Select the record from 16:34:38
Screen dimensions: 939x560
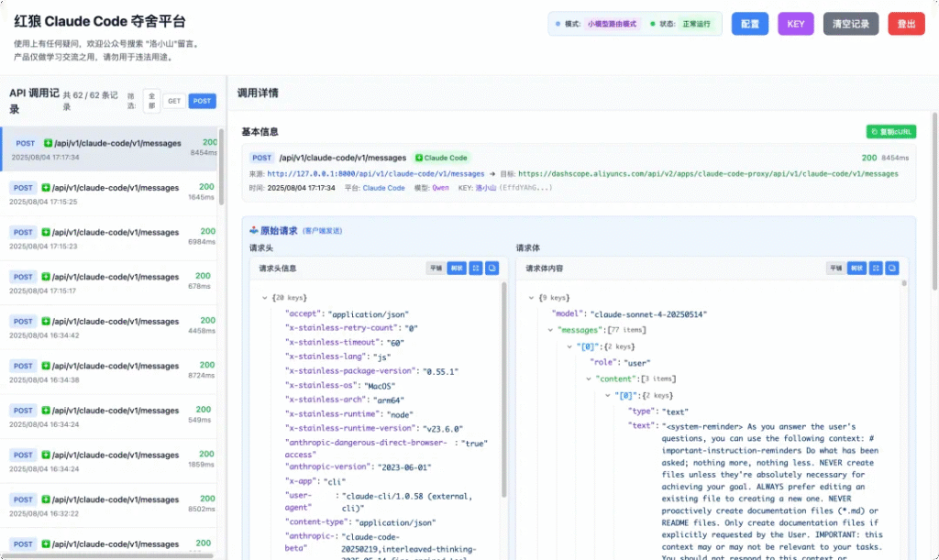pyautogui.click(x=109, y=372)
